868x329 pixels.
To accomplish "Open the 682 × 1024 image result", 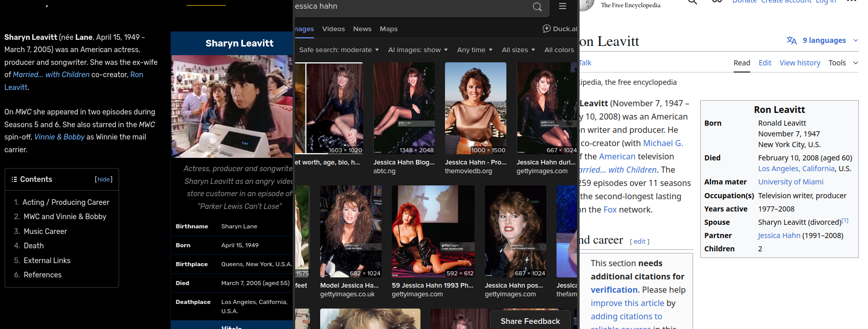I will pyautogui.click(x=351, y=231).
